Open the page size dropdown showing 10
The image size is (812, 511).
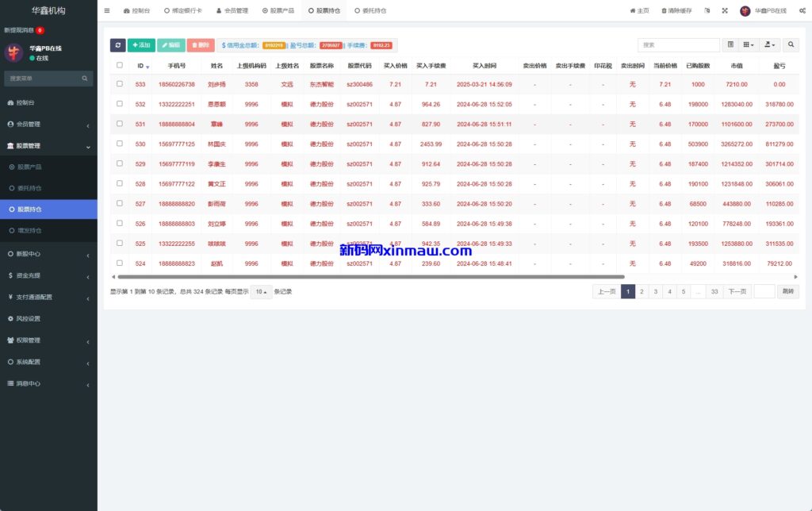pyautogui.click(x=260, y=292)
